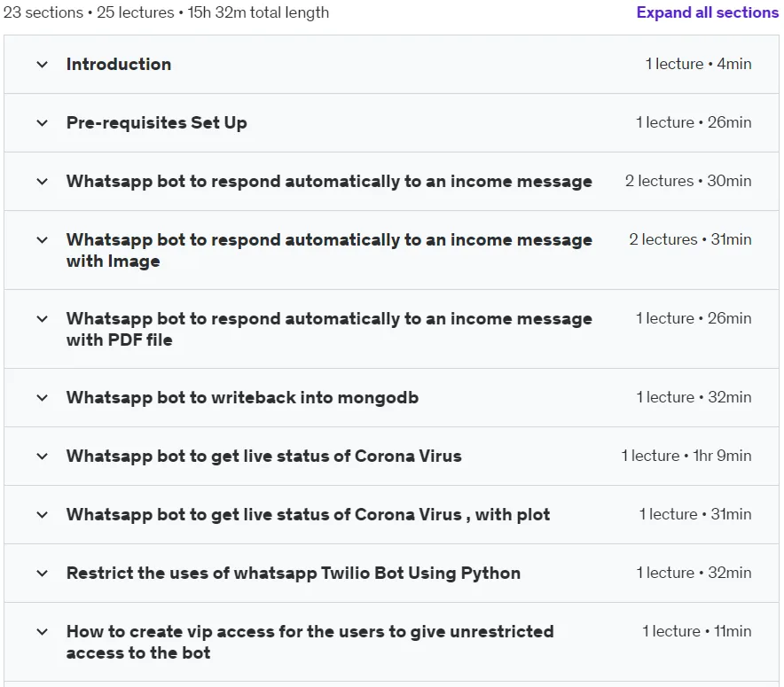Expand the Introduction section chevron
The height and width of the screenshot is (687, 784).
tap(43, 65)
